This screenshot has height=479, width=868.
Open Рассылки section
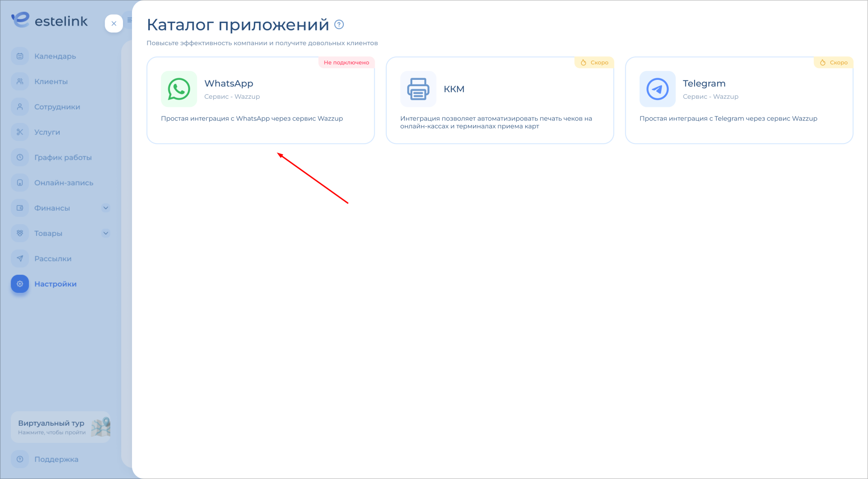53,258
